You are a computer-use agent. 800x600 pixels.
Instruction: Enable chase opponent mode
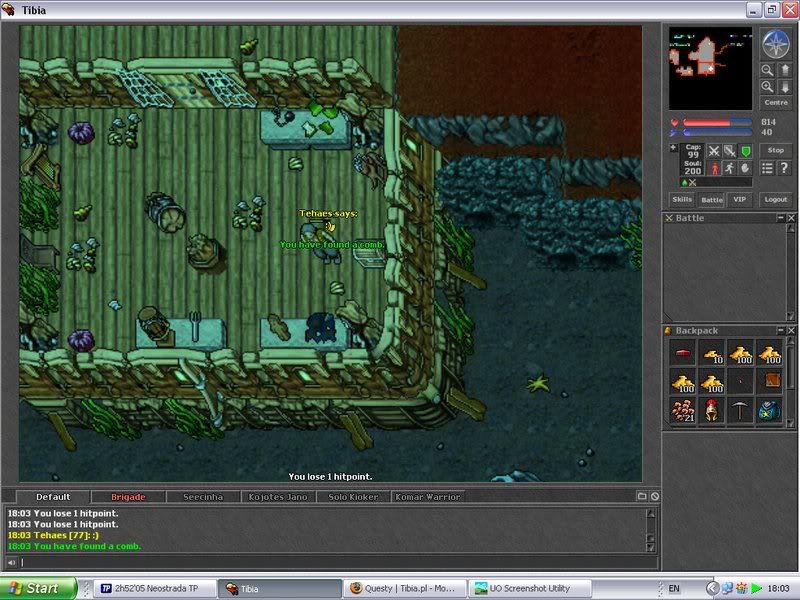[730, 168]
